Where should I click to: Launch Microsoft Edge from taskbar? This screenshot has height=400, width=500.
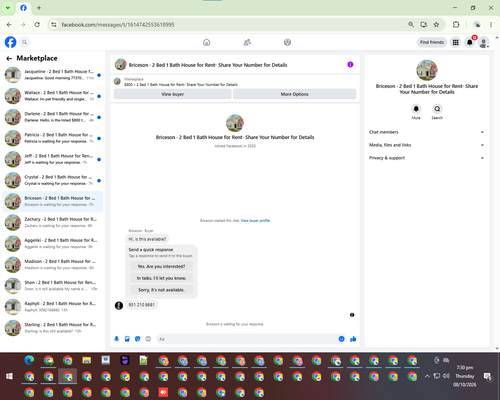click(x=29, y=360)
